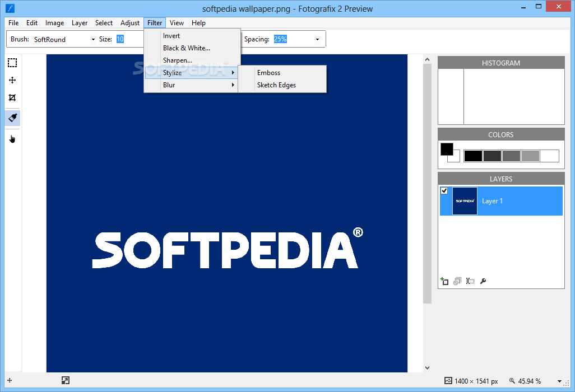575x392 pixels.
Task: Open the Spacing dropdown arrow
Action: coord(317,39)
